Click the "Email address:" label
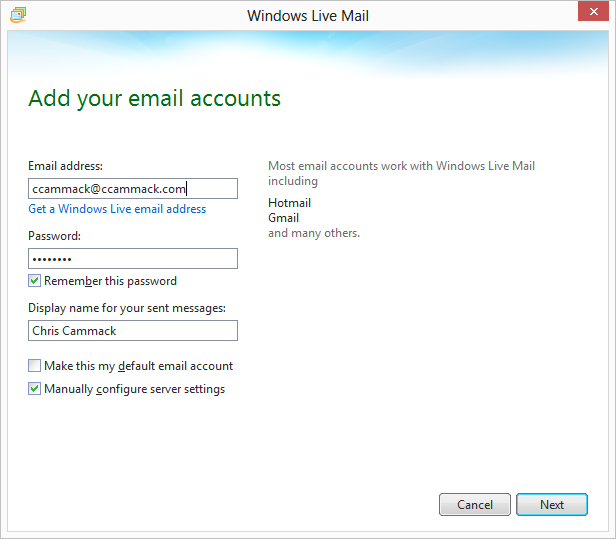 (x=66, y=166)
